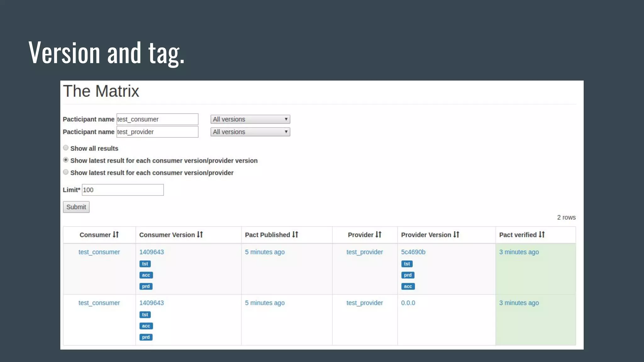Click the Pact verified sort icon

pyautogui.click(x=541, y=234)
